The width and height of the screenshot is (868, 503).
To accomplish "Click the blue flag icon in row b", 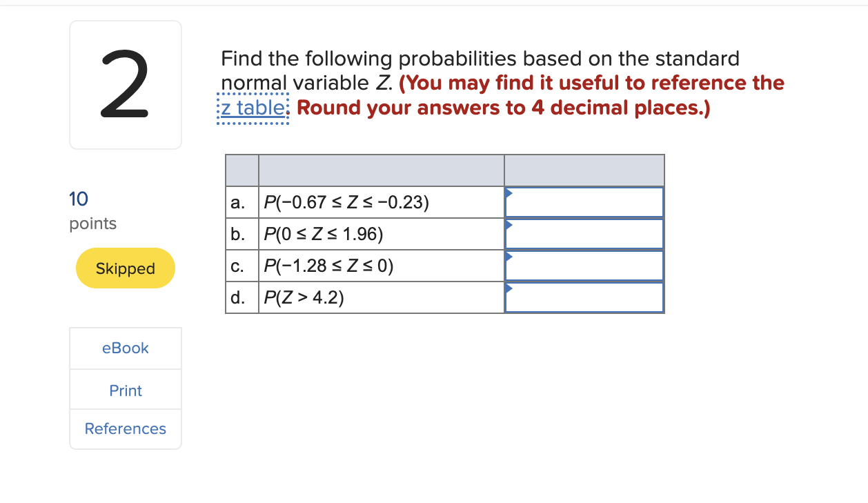I will [509, 225].
